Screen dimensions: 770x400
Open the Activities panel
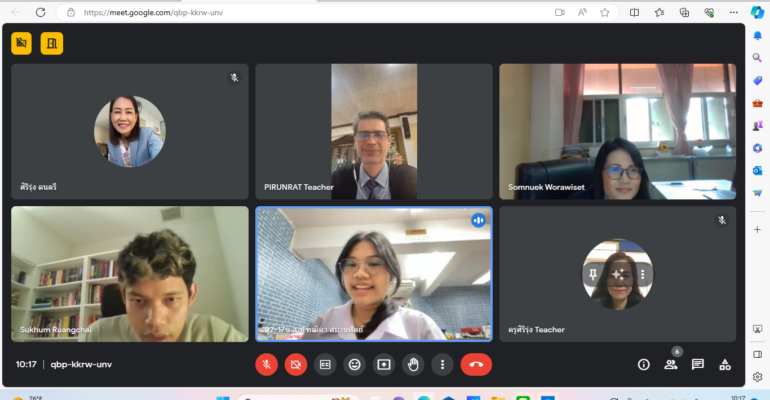[725, 365]
